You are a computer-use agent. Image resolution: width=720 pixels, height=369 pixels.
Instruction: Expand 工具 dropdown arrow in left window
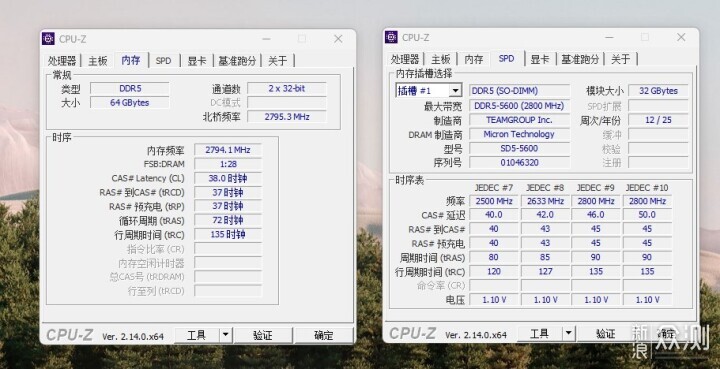click(x=225, y=335)
